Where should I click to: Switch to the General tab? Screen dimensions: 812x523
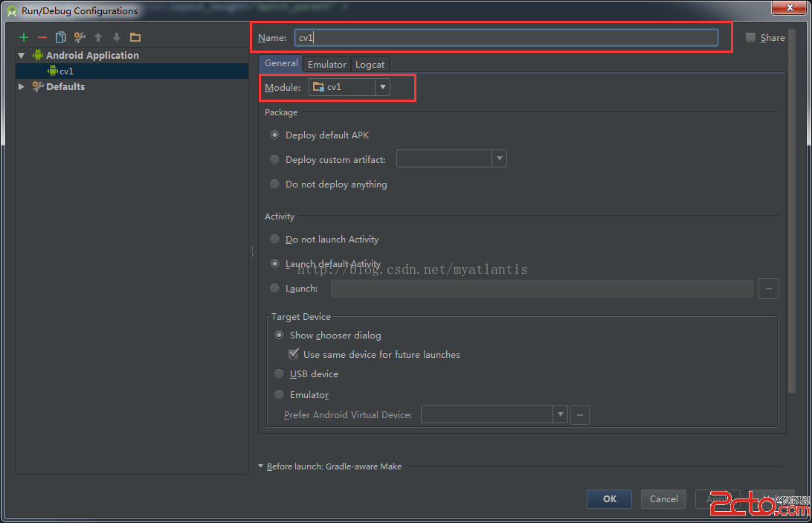click(280, 63)
